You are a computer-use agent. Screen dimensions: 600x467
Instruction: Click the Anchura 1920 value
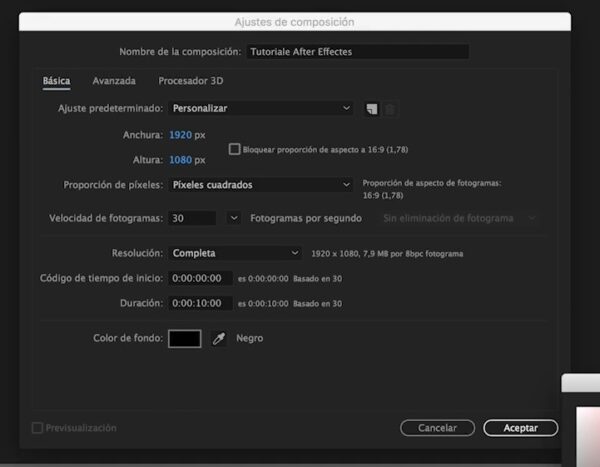tap(180, 135)
